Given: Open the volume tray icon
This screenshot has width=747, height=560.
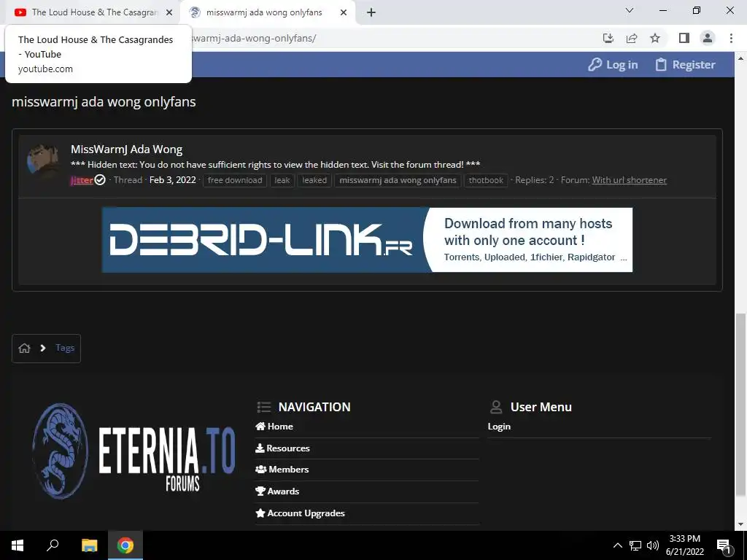Looking at the screenshot, I should tap(653, 545).
